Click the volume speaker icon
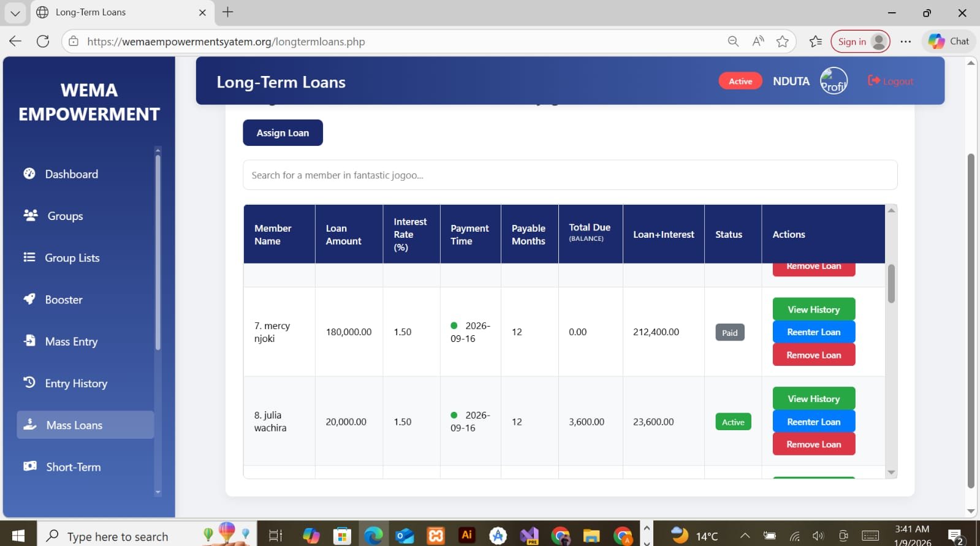This screenshot has height=546, width=980. tap(818, 536)
